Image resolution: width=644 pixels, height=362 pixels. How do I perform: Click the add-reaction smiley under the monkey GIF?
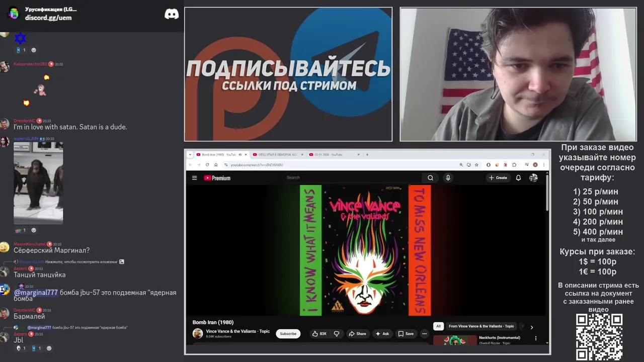(x=34, y=230)
